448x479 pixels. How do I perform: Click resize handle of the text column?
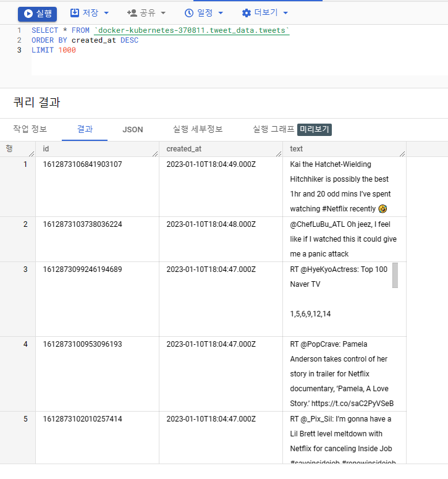[402, 154]
